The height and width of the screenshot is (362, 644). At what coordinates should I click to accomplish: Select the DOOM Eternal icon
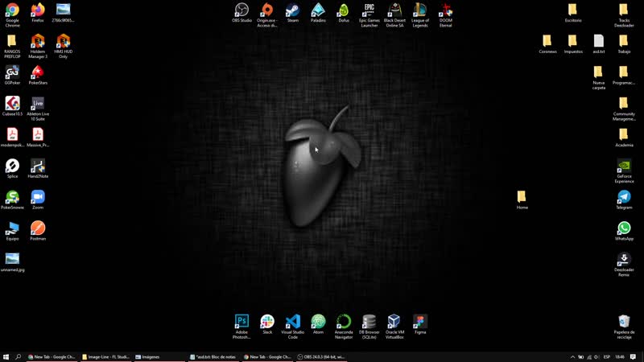(446, 10)
